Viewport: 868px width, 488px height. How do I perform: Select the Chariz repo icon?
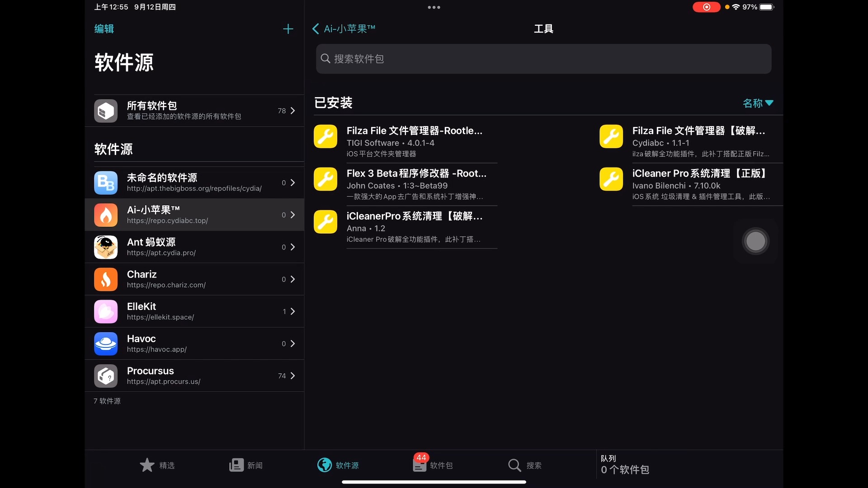(106, 279)
